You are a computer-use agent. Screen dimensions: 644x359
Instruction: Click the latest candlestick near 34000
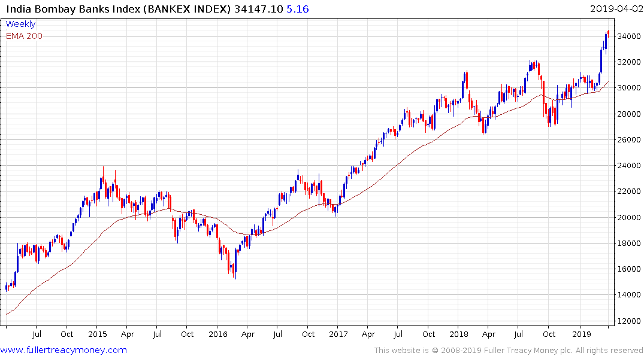pyautogui.click(x=608, y=32)
